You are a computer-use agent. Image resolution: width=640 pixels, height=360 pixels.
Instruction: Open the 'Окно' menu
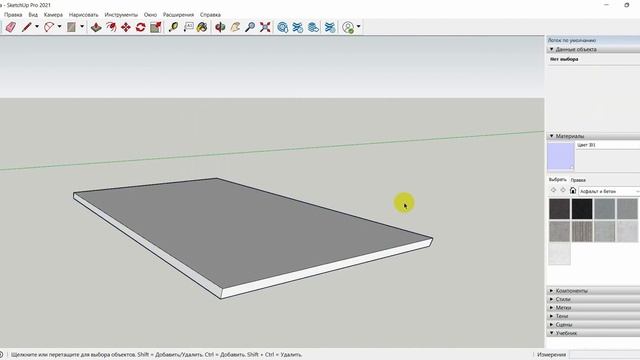[150, 15]
